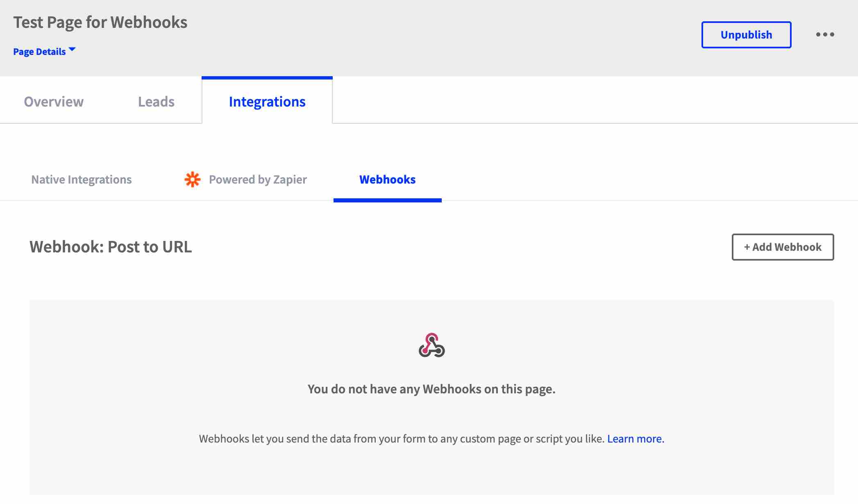
Task: Select the Overview tab
Action: pyautogui.click(x=53, y=101)
